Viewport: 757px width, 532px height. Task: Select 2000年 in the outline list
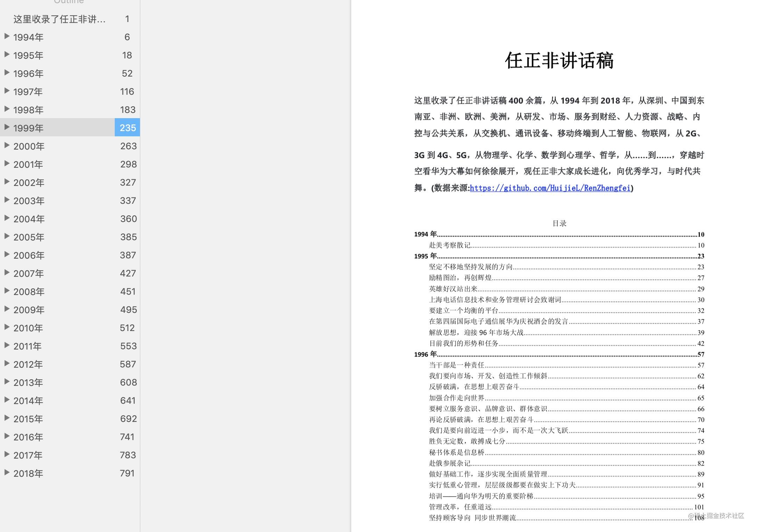[x=29, y=146]
